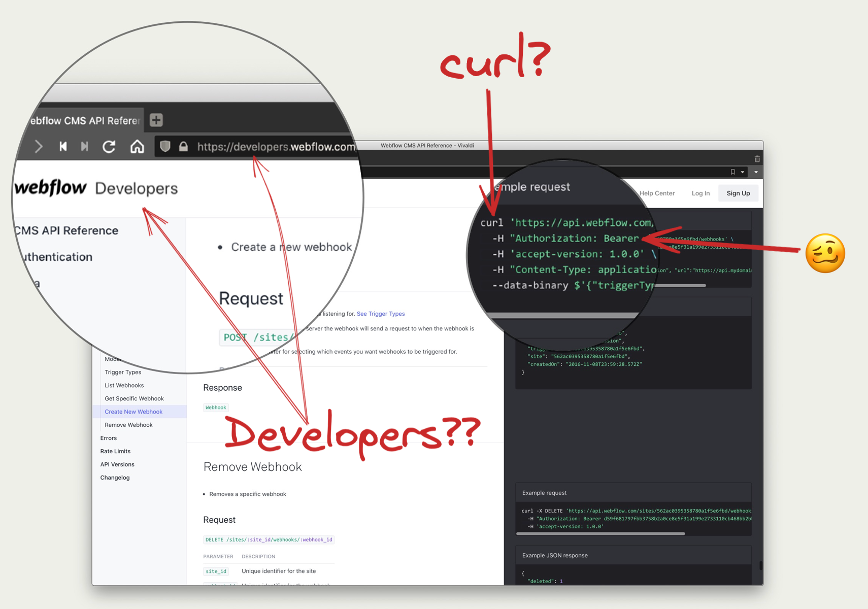The image size is (868, 609).
Task: Open Remove Webhook in the sidebar
Action: pyautogui.click(x=128, y=425)
